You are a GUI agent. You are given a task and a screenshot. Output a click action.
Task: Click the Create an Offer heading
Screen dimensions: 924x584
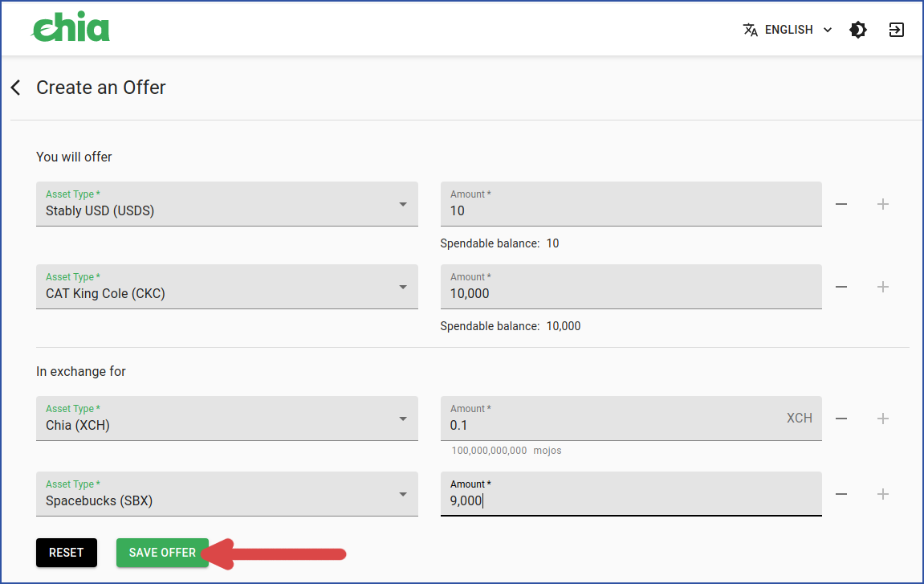point(101,88)
